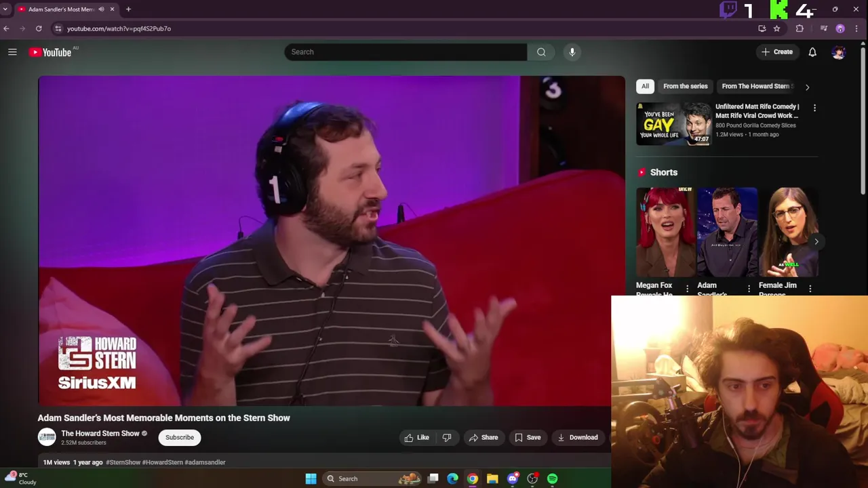The height and width of the screenshot is (488, 868).
Task: Click the taskbar Search box
Action: [x=372, y=479]
